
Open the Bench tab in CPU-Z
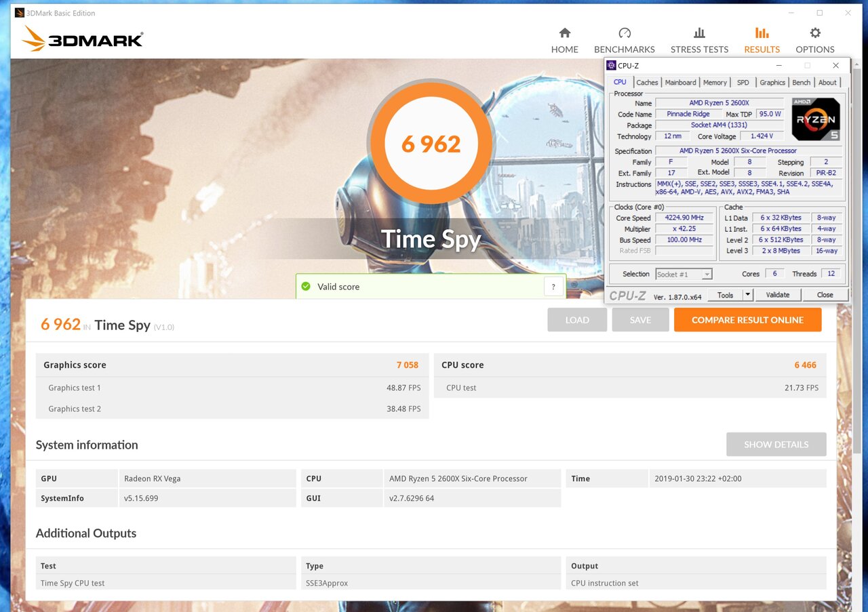(x=802, y=83)
